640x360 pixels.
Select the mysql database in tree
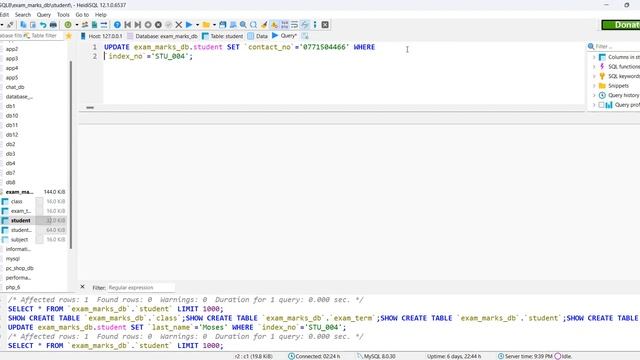[x=13, y=259]
